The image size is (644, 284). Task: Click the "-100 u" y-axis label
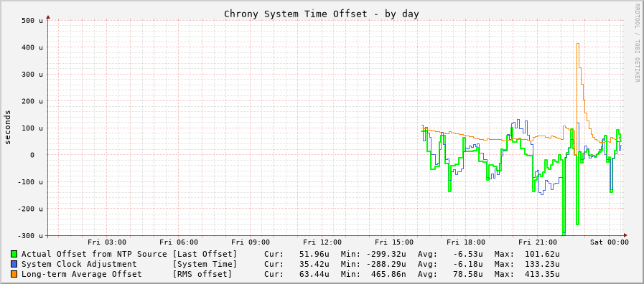click(x=29, y=182)
